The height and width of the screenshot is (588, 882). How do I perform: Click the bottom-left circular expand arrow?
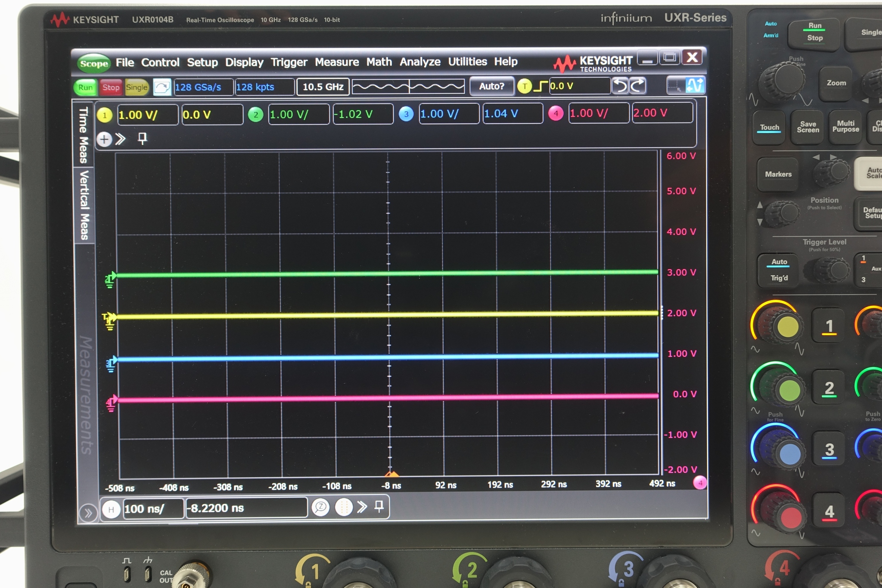tap(88, 513)
